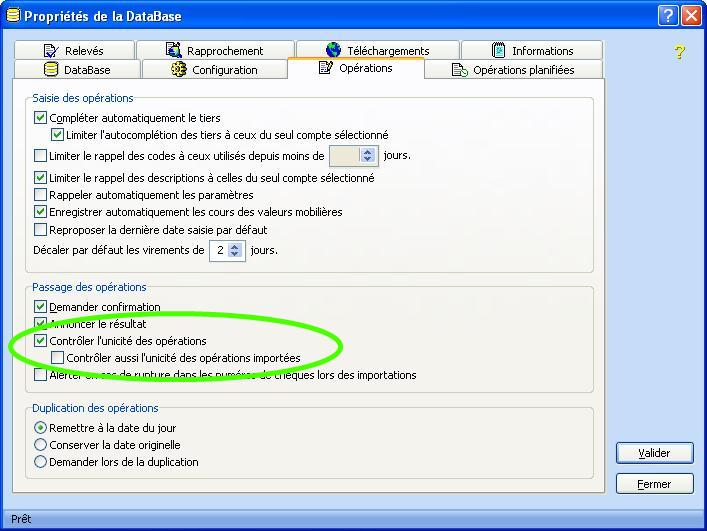The height and width of the screenshot is (531, 707).
Task: Choose Demander lors de la duplication
Action: (x=41, y=462)
